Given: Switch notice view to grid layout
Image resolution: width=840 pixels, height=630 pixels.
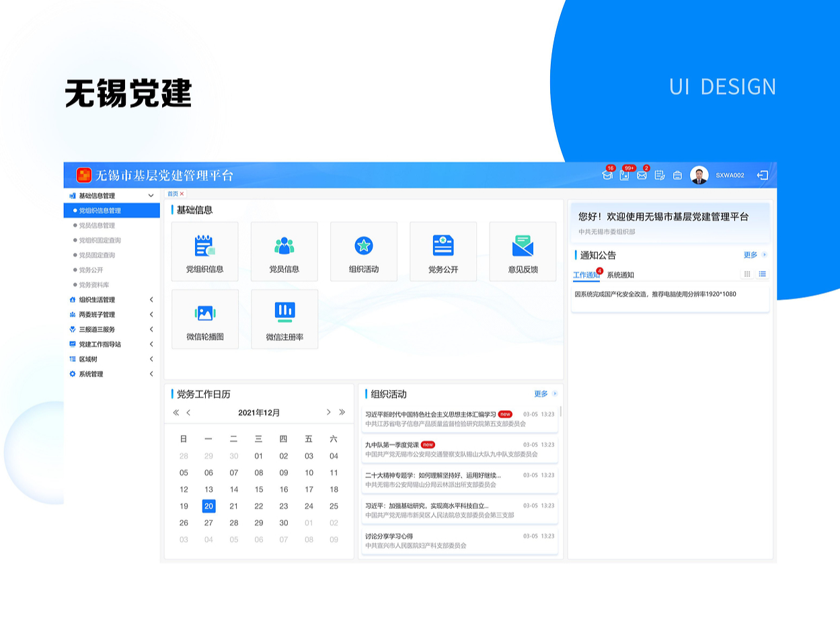Looking at the screenshot, I should [747, 274].
